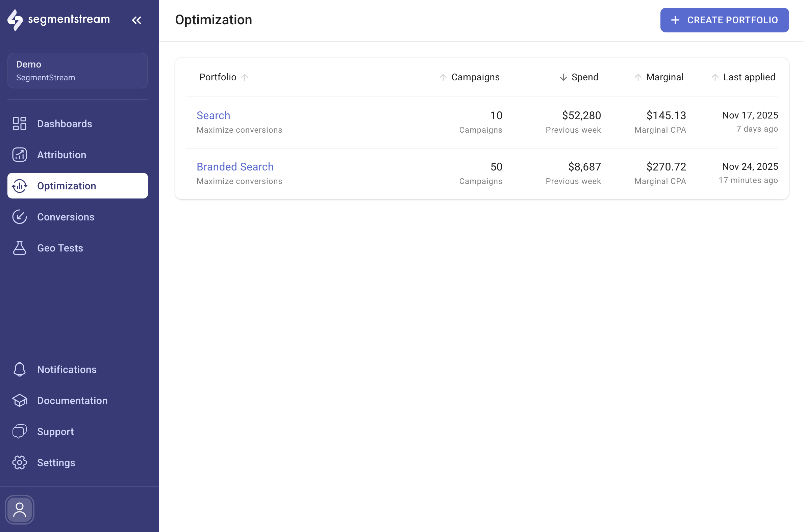Screen dimensions: 804x532
Task: Open Support via the chat bubbles icon
Action: (x=19, y=431)
